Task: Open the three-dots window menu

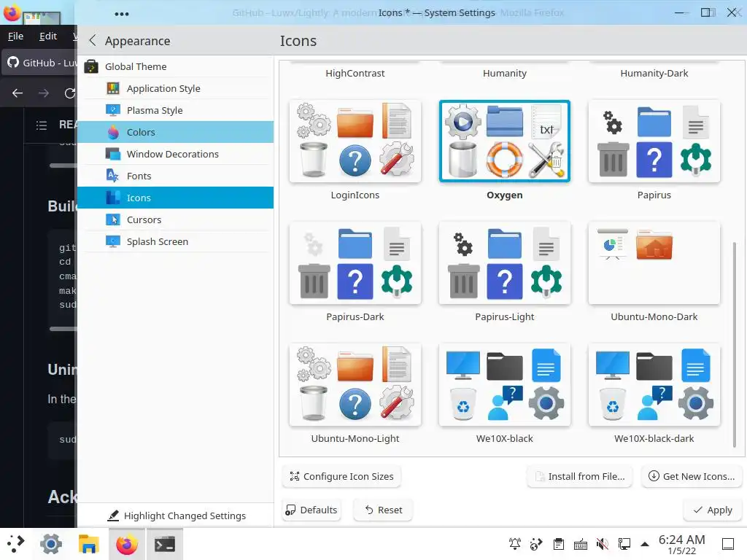Action: (122, 14)
